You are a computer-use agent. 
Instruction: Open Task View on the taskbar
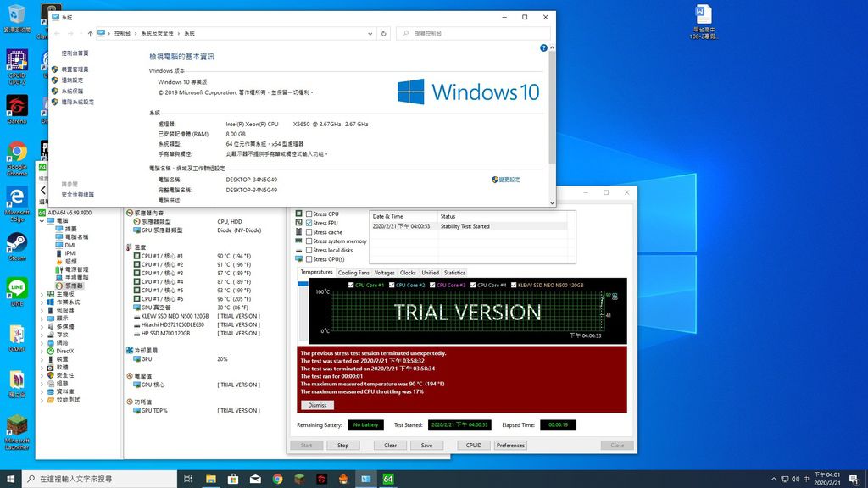click(187, 479)
